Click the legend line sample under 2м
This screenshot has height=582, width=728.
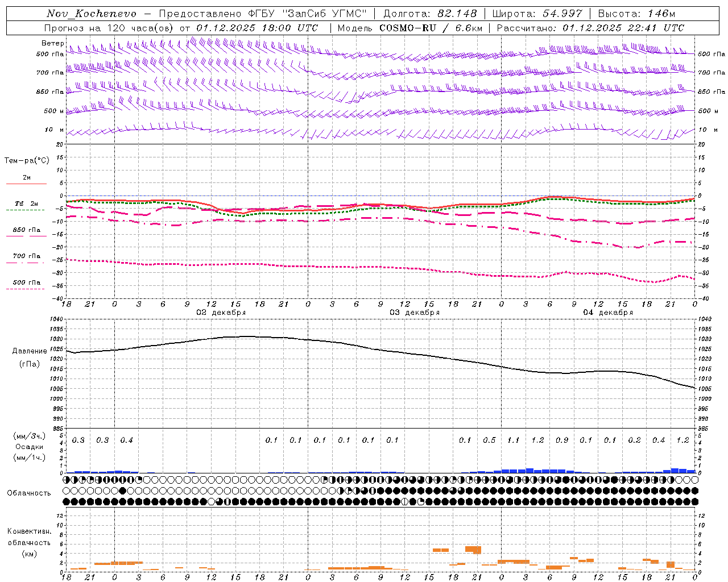click(x=26, y=184)
